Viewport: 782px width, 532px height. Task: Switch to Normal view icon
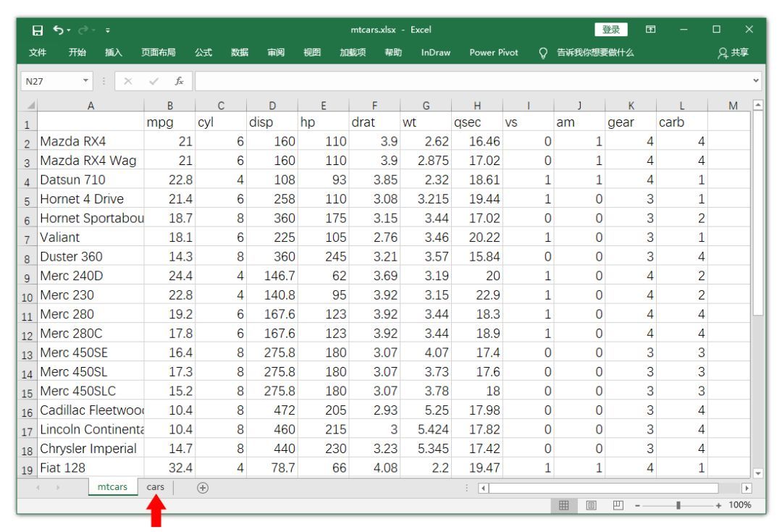(x=563, y=505)
